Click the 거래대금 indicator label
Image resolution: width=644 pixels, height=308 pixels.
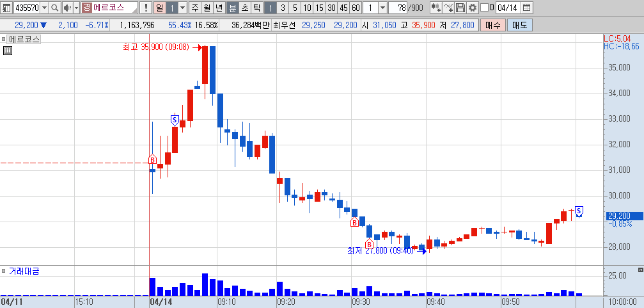pos(24,271)
